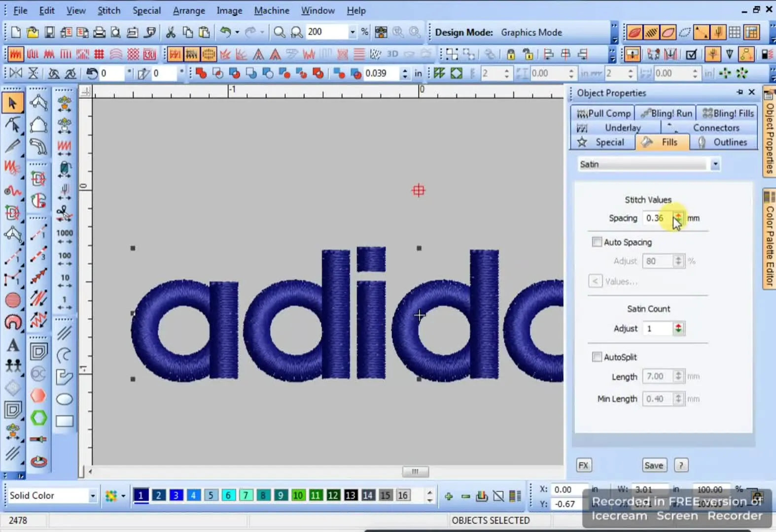The image size is (776, 532).
Task: Choose black color swatch 13
Action: (351, 495)
